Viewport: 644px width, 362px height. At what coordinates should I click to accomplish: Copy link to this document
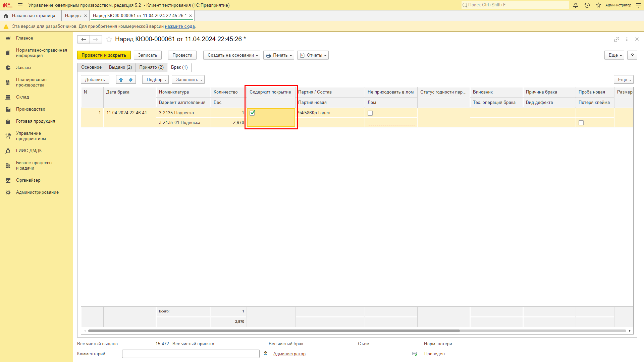coord(616,39)
